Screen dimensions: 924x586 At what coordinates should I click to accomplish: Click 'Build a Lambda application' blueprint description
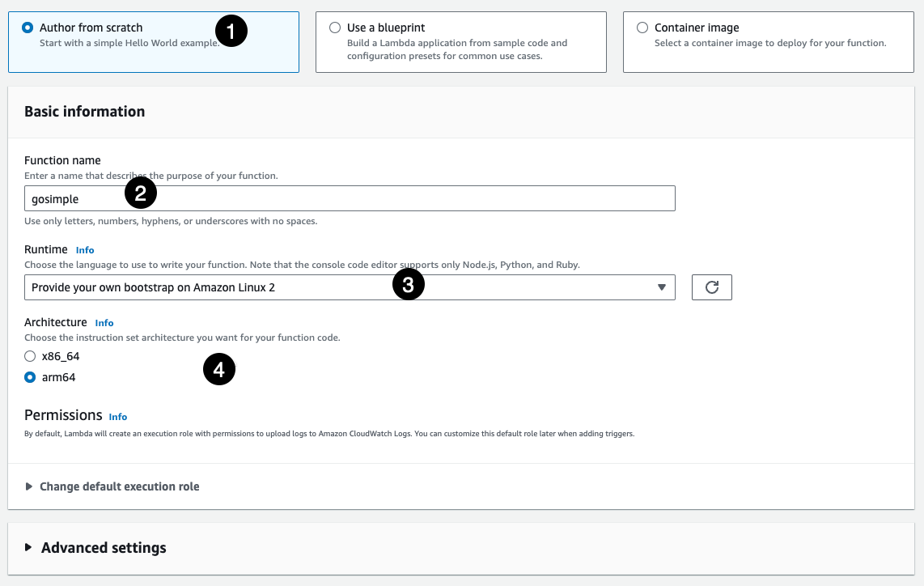click(x=457, y=49)
